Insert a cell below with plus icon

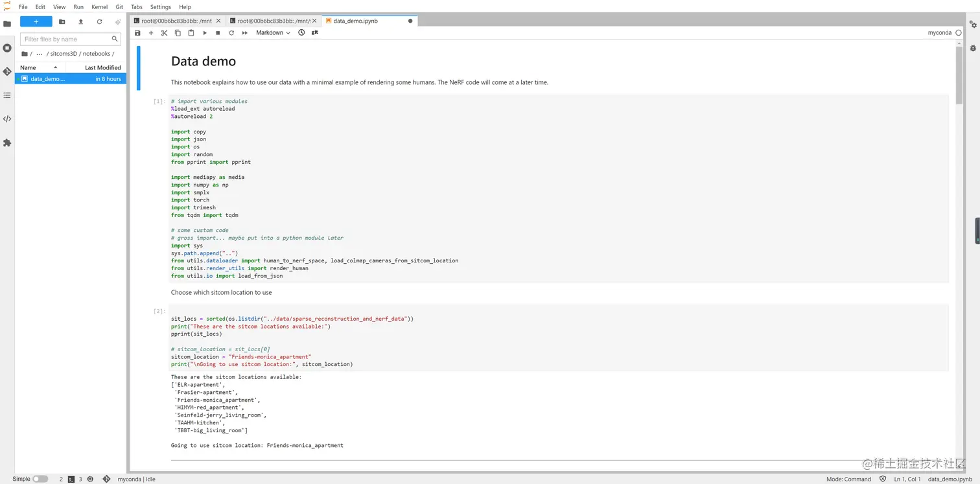(151, 33)
